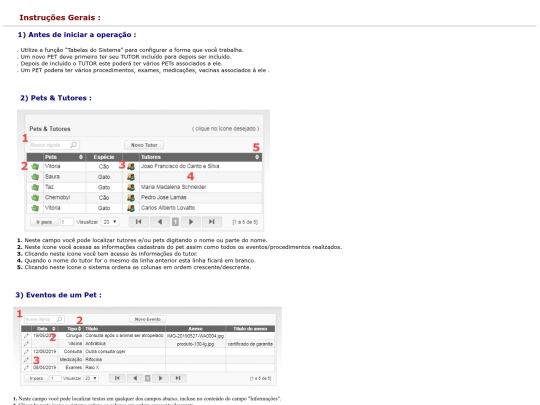Sort the events Tipo column via its arrow icon
540x405 pixels.
80,329
